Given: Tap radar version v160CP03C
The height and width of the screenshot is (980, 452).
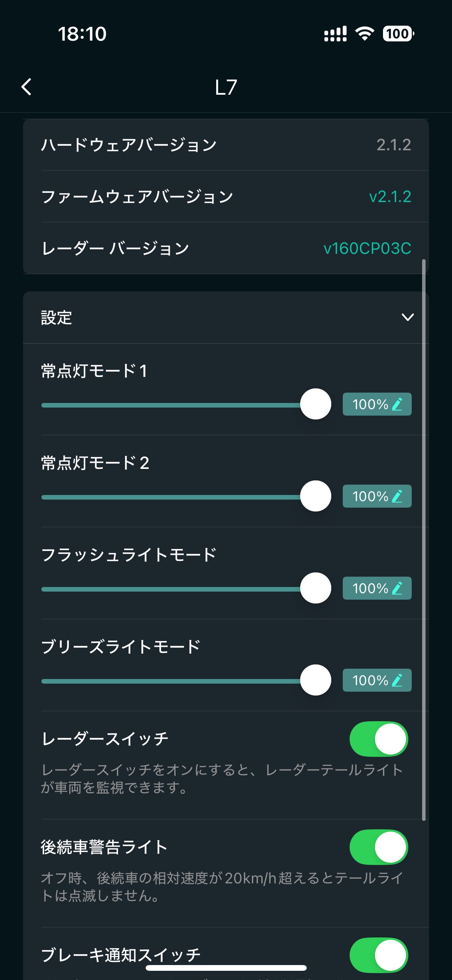Looking at the screenshot, I should point(367,248).
